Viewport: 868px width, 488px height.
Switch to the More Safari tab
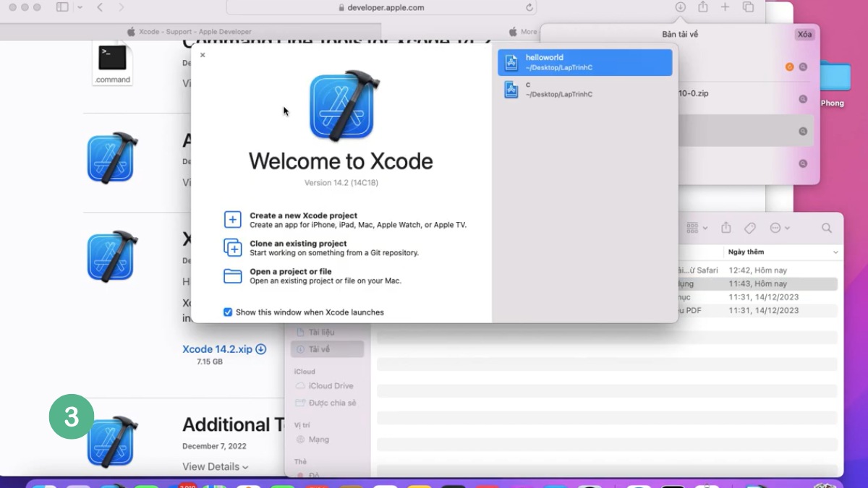[523, 32]
